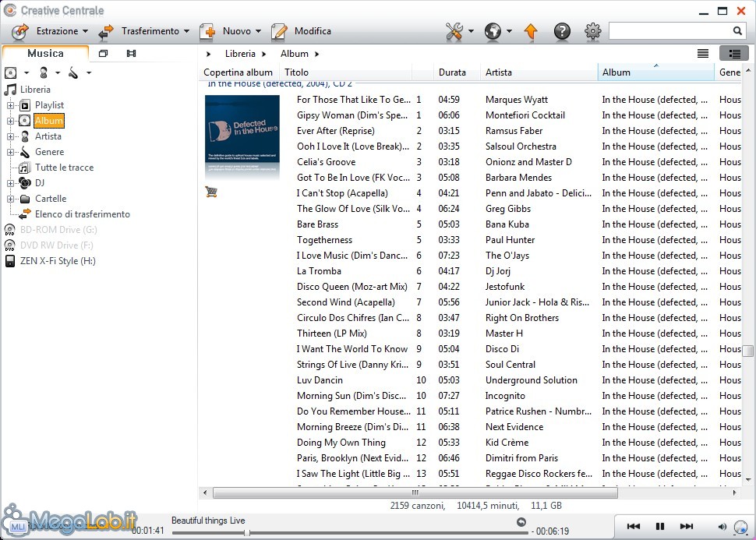Select the Album tree item
The height and width of the screenshot is (540, 756).
point(48,121)
